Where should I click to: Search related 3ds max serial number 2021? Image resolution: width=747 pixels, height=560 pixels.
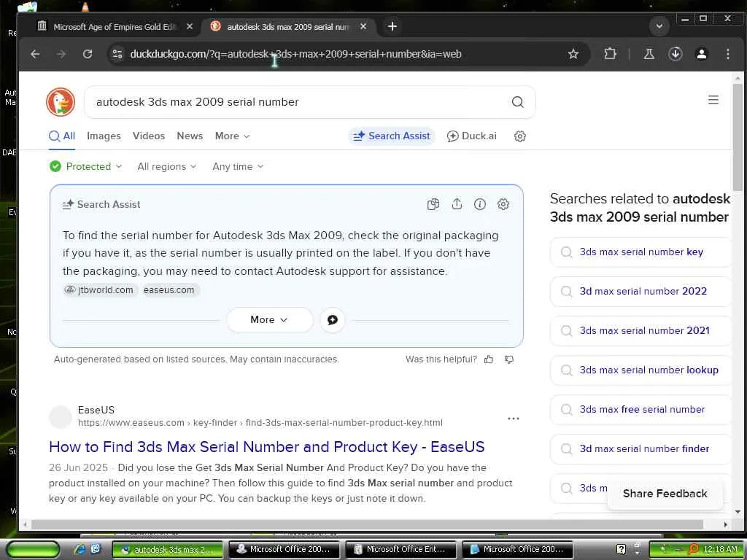point(640,331)
